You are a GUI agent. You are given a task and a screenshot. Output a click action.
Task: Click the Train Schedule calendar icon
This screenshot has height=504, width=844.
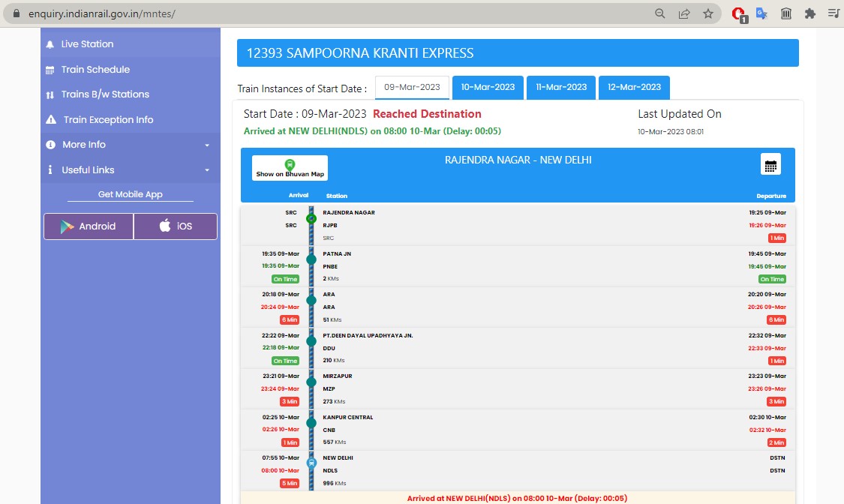(50, 70)
